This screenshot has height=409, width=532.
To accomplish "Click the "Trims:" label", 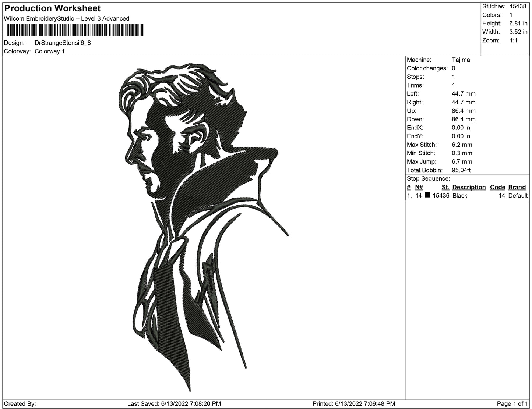I will click(x=415, y=85).
